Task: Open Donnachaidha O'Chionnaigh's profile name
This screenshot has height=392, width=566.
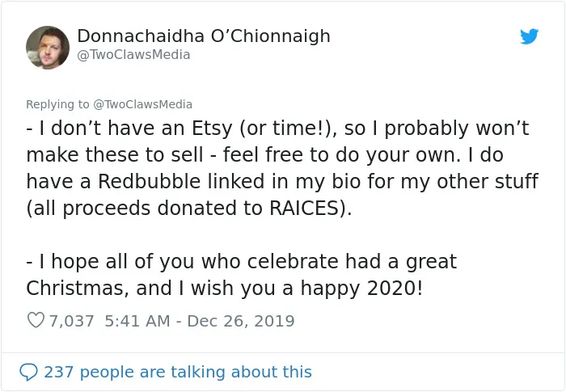Action: pyautogui.click(x=204, y=36)
